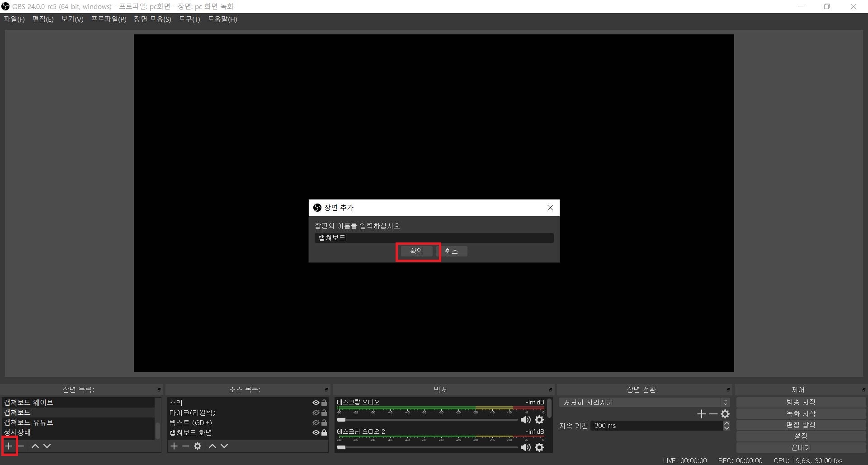Toggle visibility of 캡쳐보드 화면 source
Viewport: 868px width, 465px height.
click(316, 432)
